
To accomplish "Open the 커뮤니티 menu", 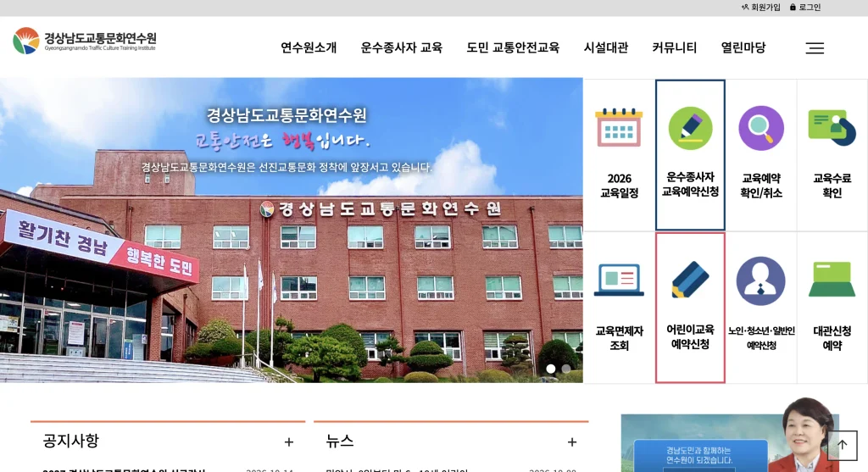I will 674,47.
